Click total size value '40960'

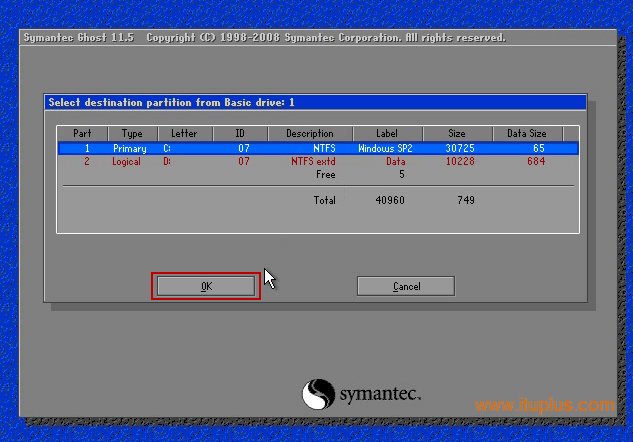tap(390, 200)
